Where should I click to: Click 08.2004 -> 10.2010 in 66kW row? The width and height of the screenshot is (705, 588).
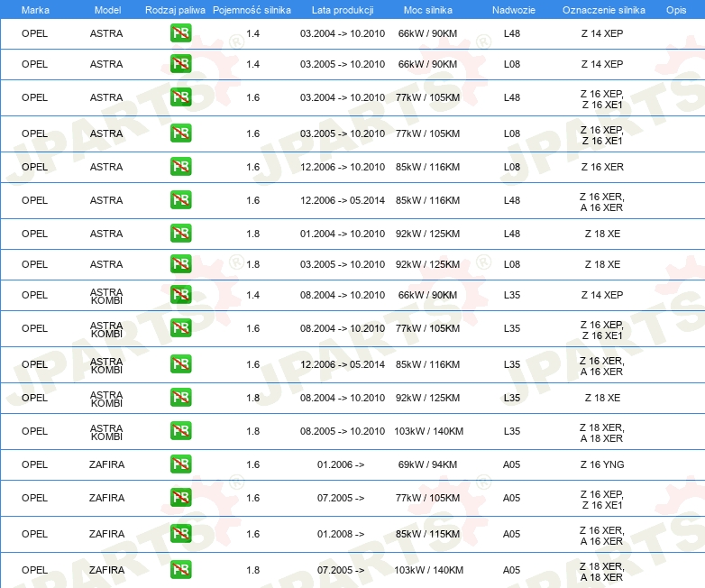click(343, 295)
